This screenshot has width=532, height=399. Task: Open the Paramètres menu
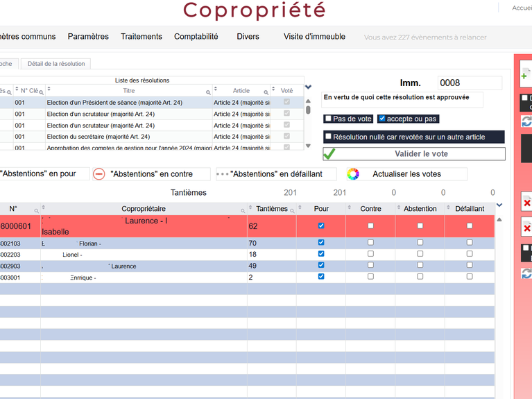pos(88,37)
